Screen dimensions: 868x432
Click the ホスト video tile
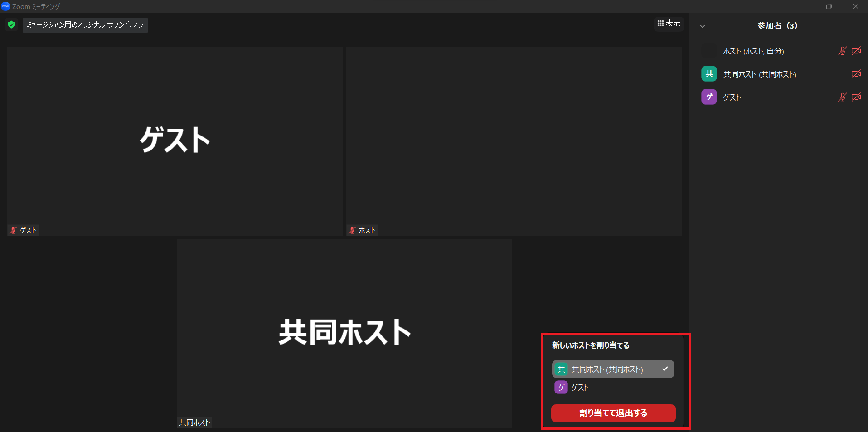[514, 141]
